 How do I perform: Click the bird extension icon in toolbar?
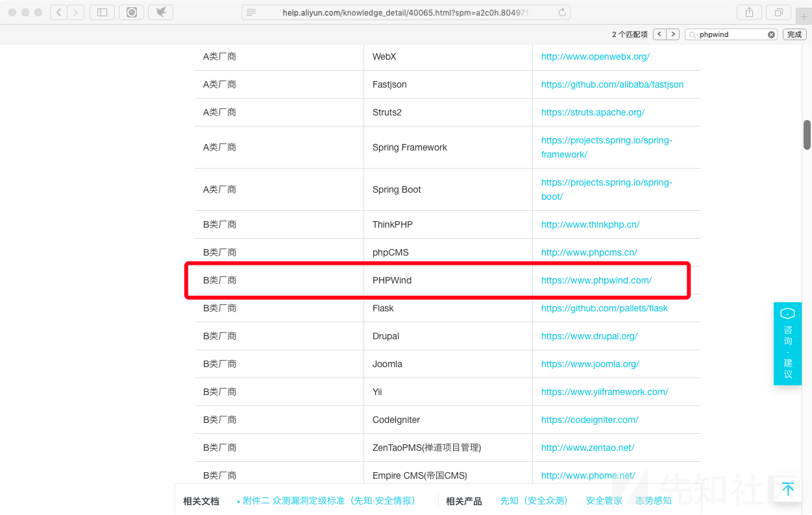click(160, 12)
